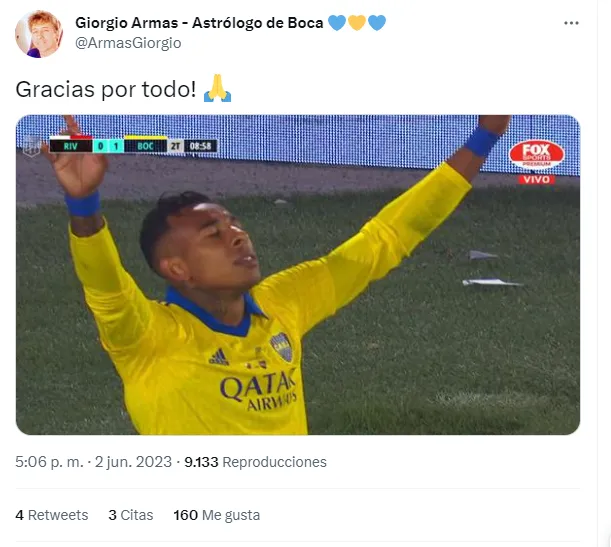This screenshot has width=611, height=547.
Task: Click the 5:06 p. m. timestamp
Action: pyautogui.click(x=49, y=462)
